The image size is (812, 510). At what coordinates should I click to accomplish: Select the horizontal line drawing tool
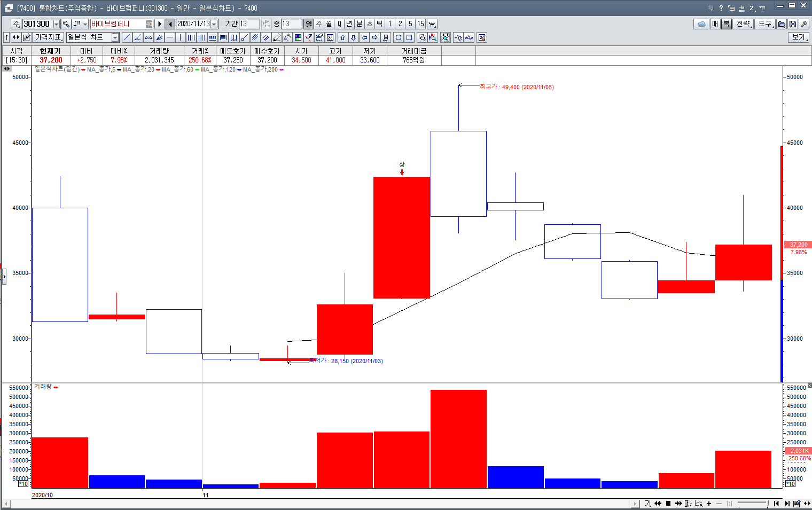[170, 37]
